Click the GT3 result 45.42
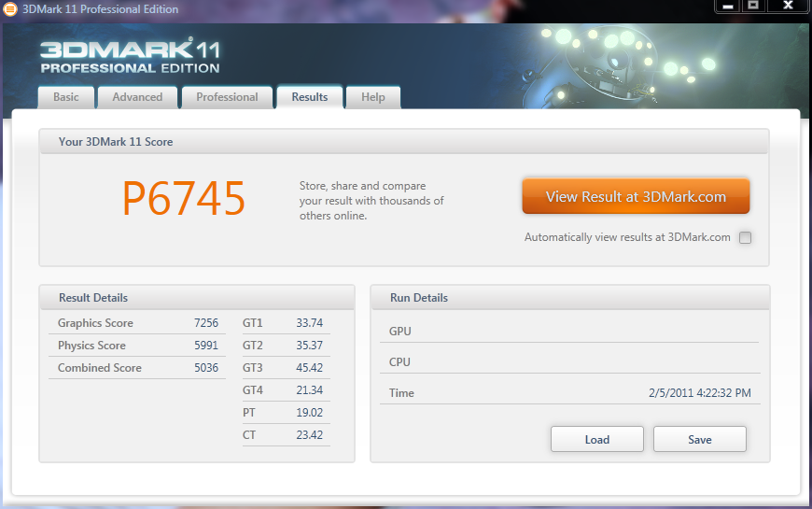Viewport: 812px width, 509px height. tap(309, 367)
